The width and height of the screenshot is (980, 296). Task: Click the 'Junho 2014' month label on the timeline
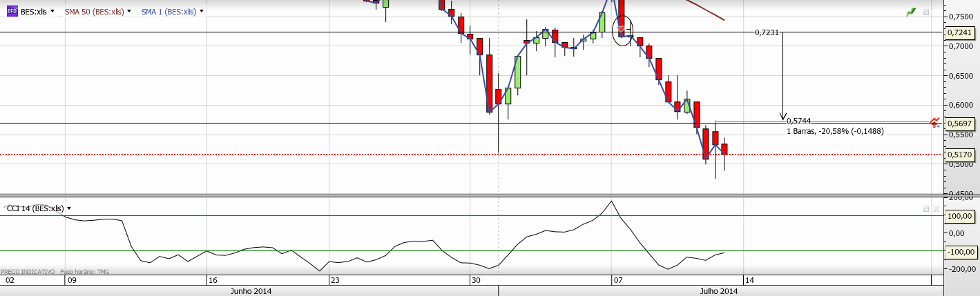coord(250,291)
